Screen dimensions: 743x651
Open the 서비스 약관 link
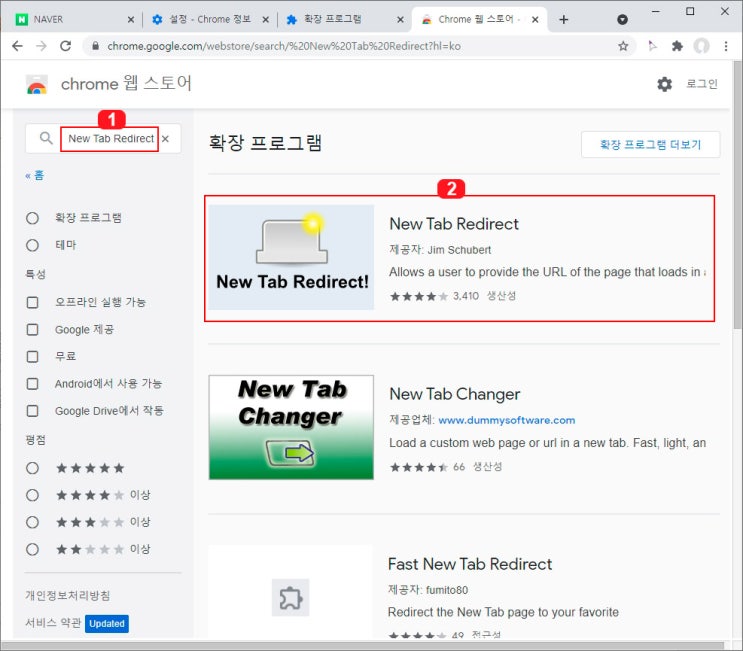coord(53,623)
